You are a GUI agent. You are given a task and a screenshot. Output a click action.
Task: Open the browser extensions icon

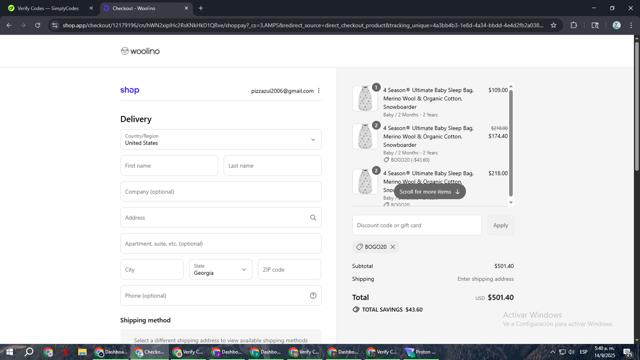tap(573, 25)
